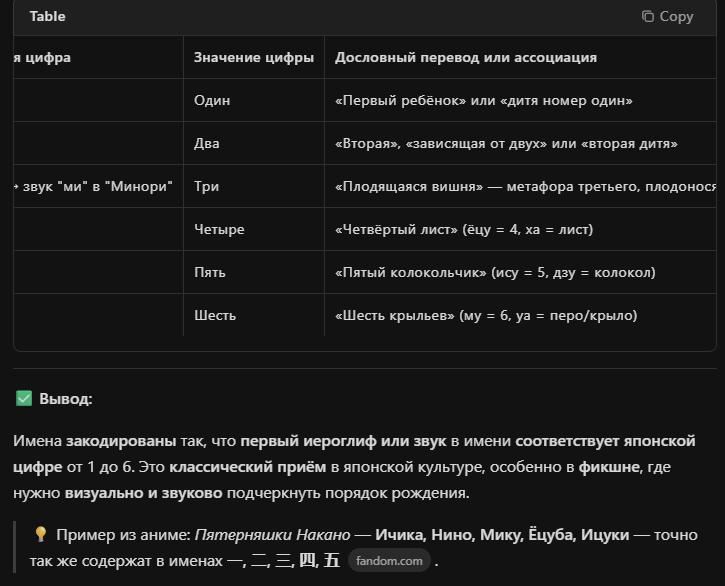
Task: Click the Вывод heading text
Action: pos(66,399)
